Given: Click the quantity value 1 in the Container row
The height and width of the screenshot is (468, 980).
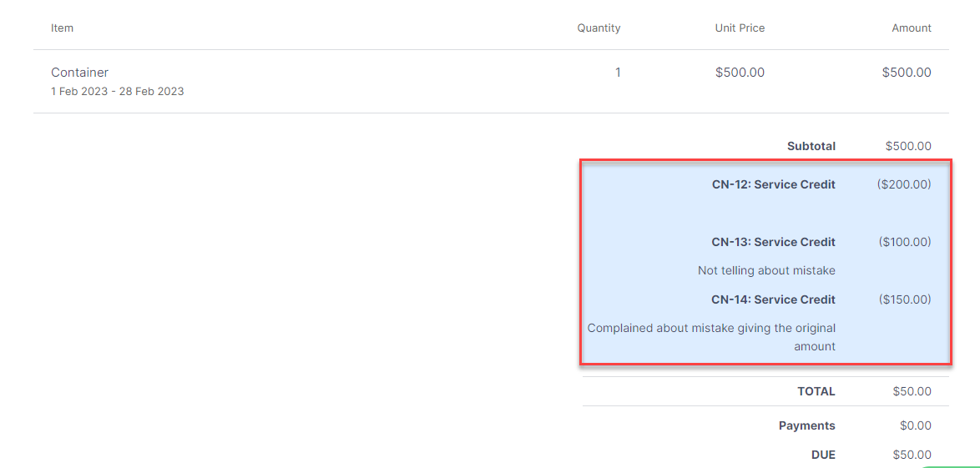Looking at the screenshot, I should click(618, 73).
